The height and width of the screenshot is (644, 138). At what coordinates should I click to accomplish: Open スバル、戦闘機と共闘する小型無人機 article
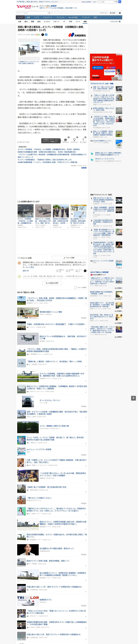[54, 426]
